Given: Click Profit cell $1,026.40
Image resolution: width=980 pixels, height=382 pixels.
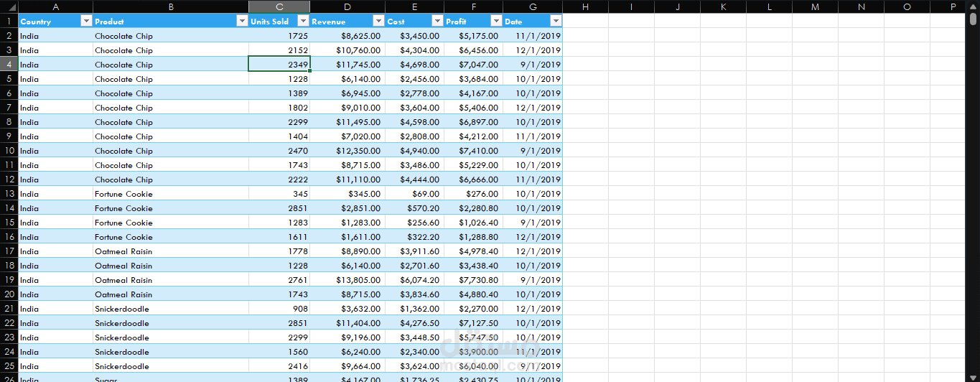Looking at the screenshot, I should pos(473,222).
